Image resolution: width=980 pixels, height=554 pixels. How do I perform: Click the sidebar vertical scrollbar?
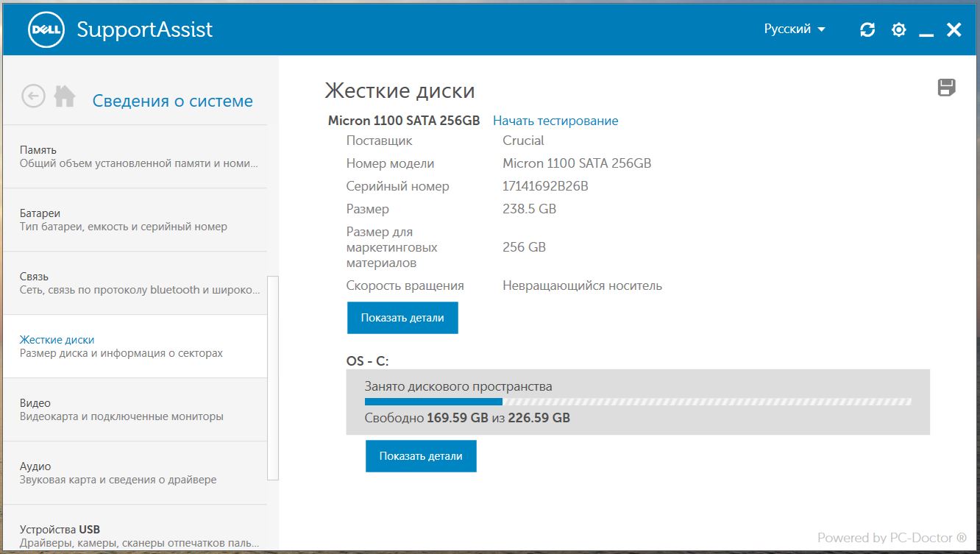click(273, 378)
